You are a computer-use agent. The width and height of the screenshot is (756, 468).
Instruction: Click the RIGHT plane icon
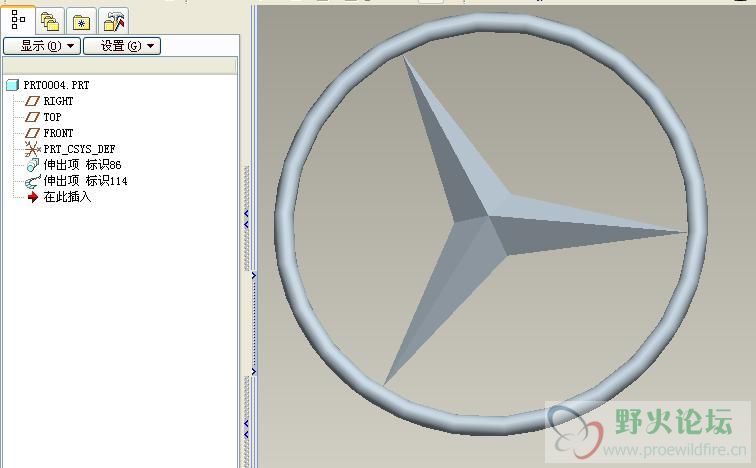click(x=32, y=101)
